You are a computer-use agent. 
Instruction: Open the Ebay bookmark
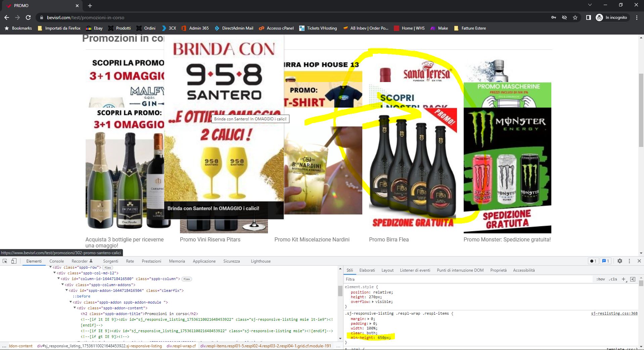(94, 28)
